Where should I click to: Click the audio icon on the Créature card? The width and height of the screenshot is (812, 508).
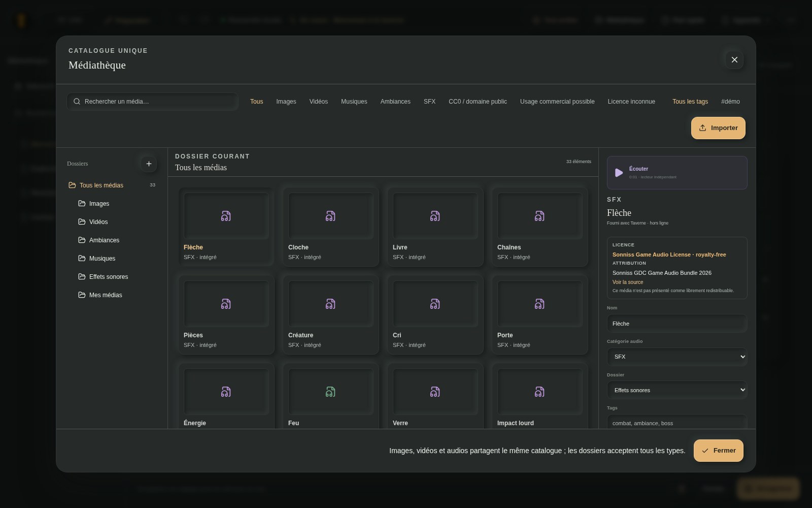(x=330, y=304)
